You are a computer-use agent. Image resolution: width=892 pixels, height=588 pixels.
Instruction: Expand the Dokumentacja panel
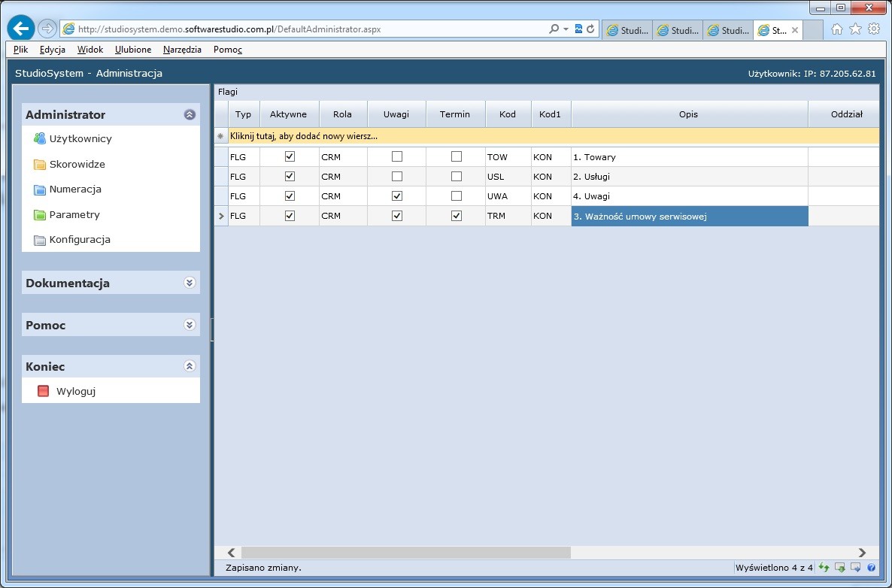190,283
